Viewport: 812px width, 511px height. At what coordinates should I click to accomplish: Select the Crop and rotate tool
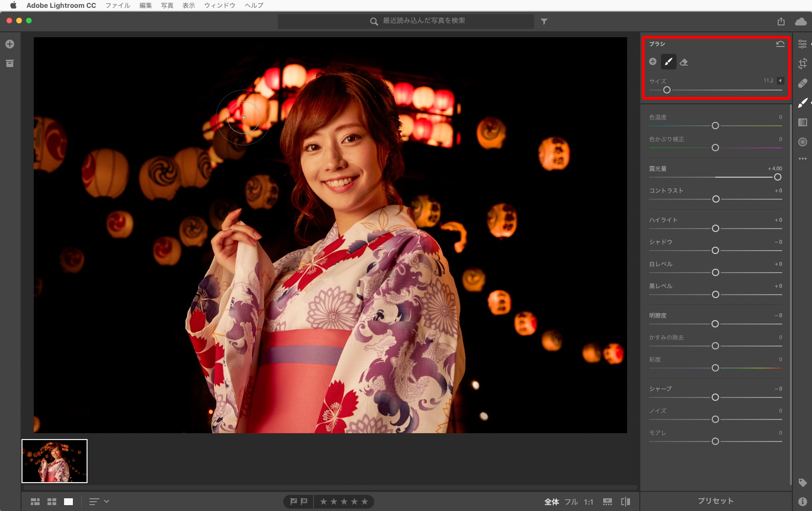[803, 64]
